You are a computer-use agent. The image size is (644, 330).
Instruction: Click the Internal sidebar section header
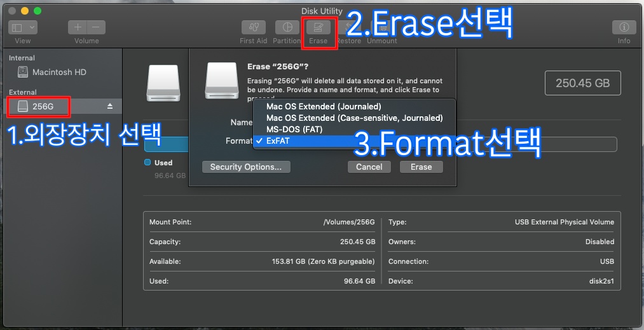click(x=22, y=58)
